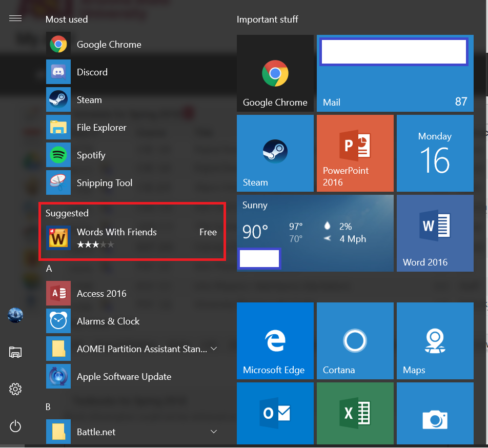The image size is (488, 448).
Task: Launch Steam from its tile
Action: (275, 153)
